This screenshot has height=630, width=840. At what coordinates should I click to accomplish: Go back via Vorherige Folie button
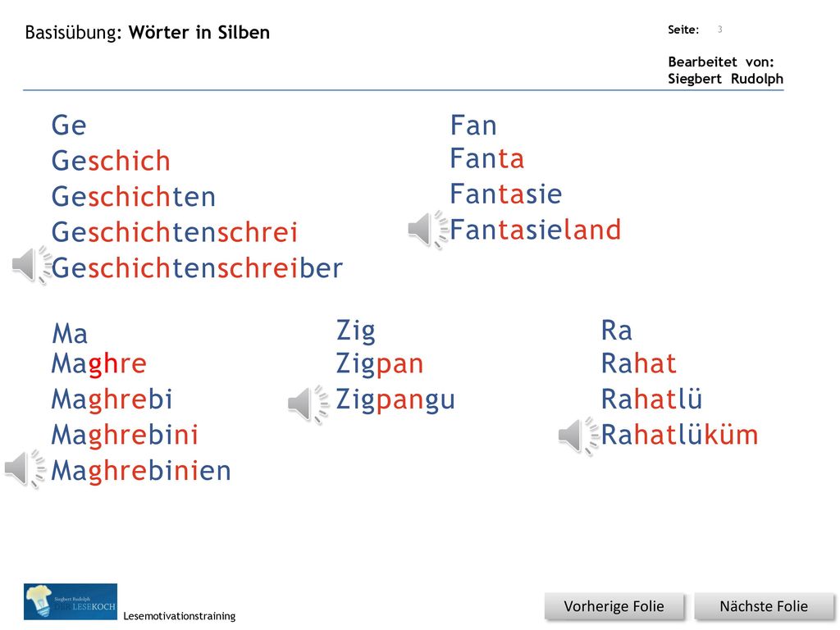[614, 606]
